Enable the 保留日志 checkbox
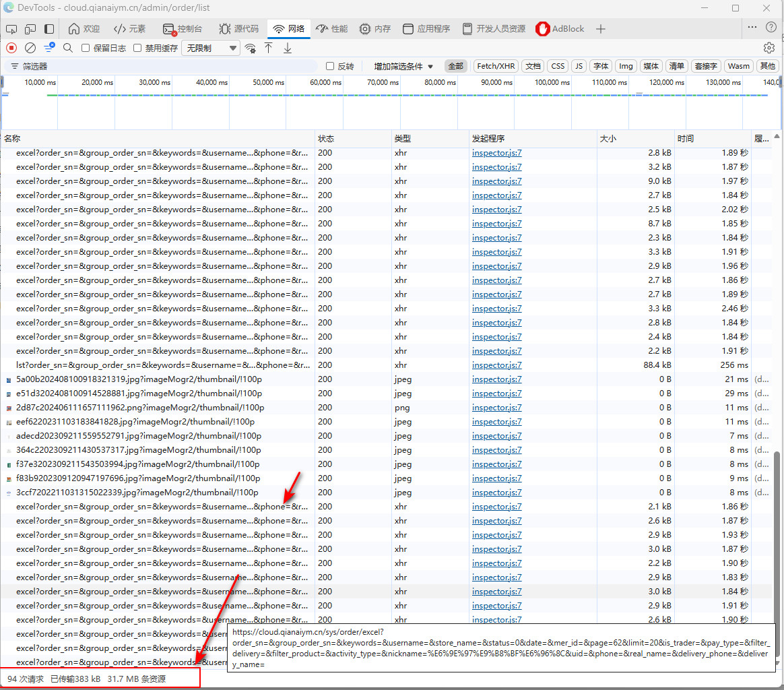 86,48
